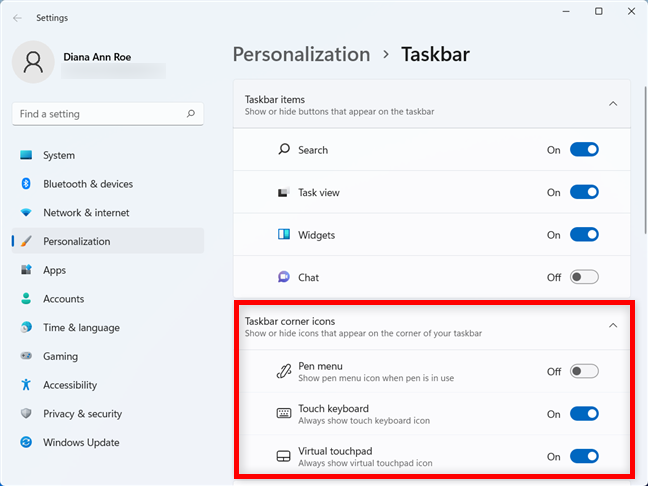Click the Privacy & security shield icon
The width and height of the screenshot is (648, 486).
click(25, 414)
